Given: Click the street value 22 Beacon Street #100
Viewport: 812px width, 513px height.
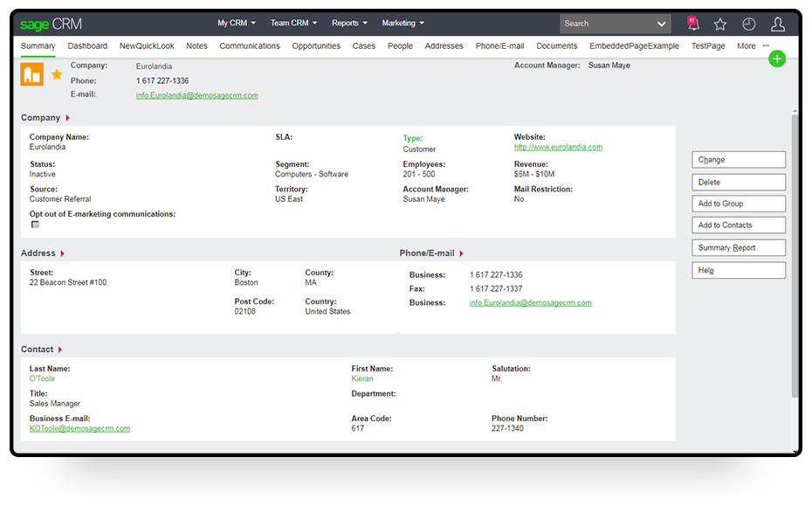Looking at the screenshot, I should (x=68, y=282).
